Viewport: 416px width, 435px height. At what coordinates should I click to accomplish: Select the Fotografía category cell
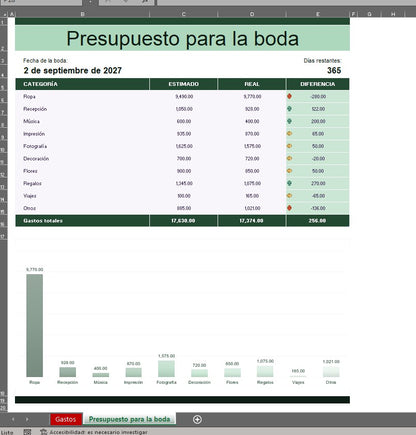coord(82,146)
